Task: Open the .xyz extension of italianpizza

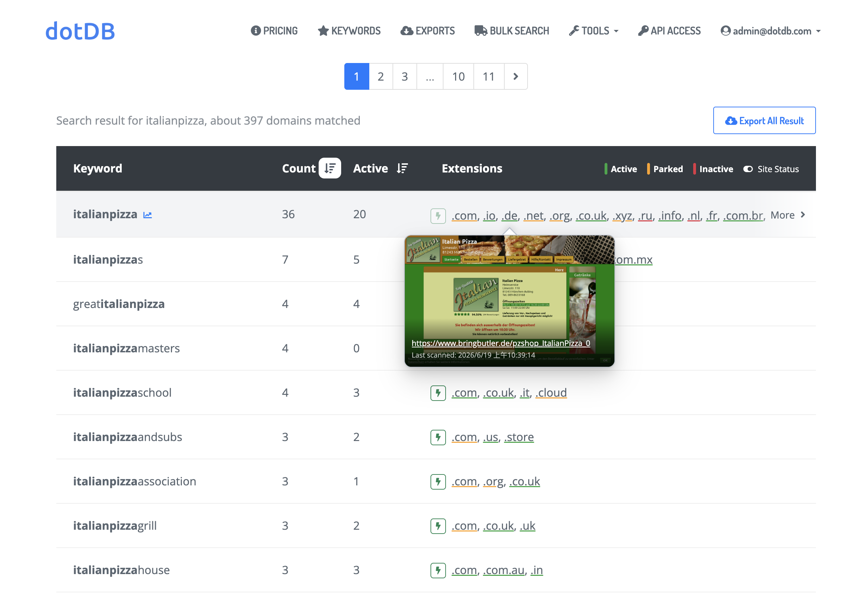Action: coord(622,215)
